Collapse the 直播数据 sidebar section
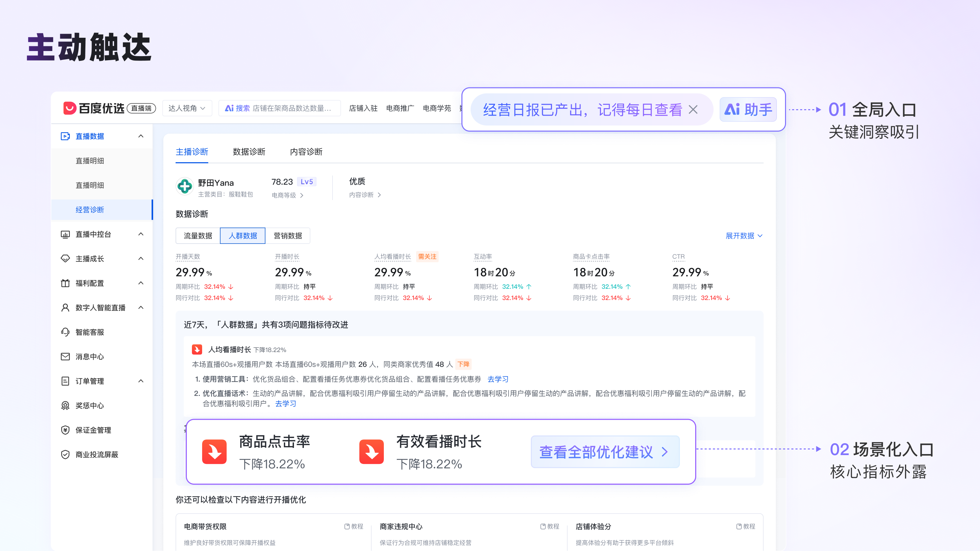 141,136
